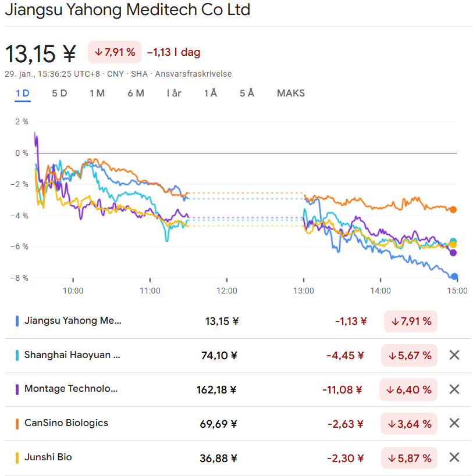The height and width of the screenshot is (476, 473).
Task: Switch chart to 1 M range
Action: tap(97, 94)
